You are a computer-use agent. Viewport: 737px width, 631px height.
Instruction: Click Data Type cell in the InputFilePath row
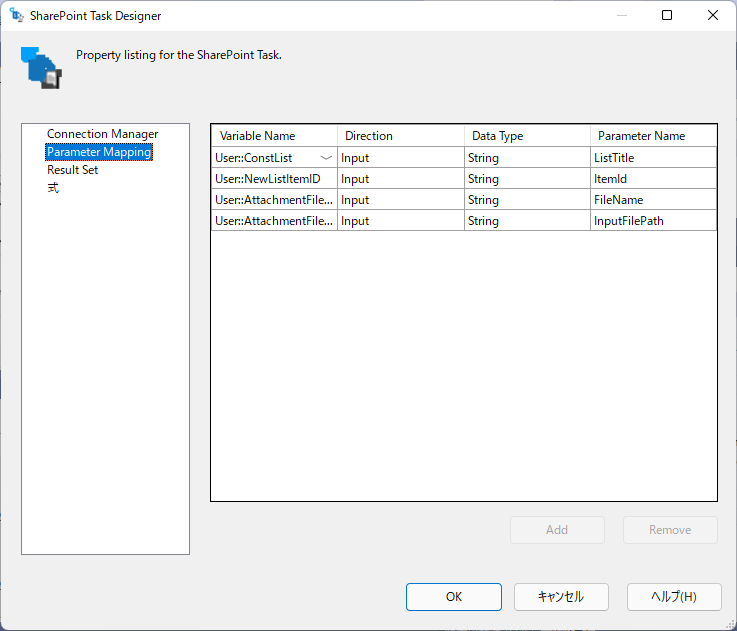click(x=527, y=221)
